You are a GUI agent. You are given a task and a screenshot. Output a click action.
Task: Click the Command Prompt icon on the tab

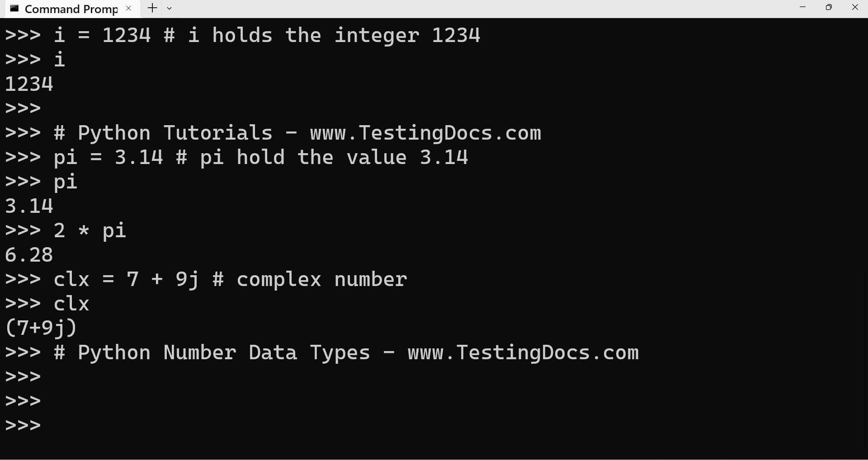click(x=14, y=8)
